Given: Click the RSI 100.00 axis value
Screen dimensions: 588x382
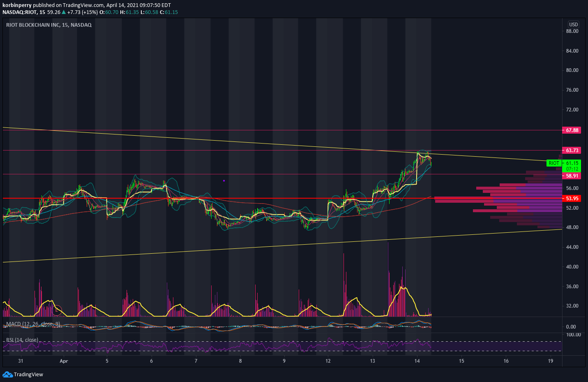Looking at the screenshot, I should click(x=574, y=335).
